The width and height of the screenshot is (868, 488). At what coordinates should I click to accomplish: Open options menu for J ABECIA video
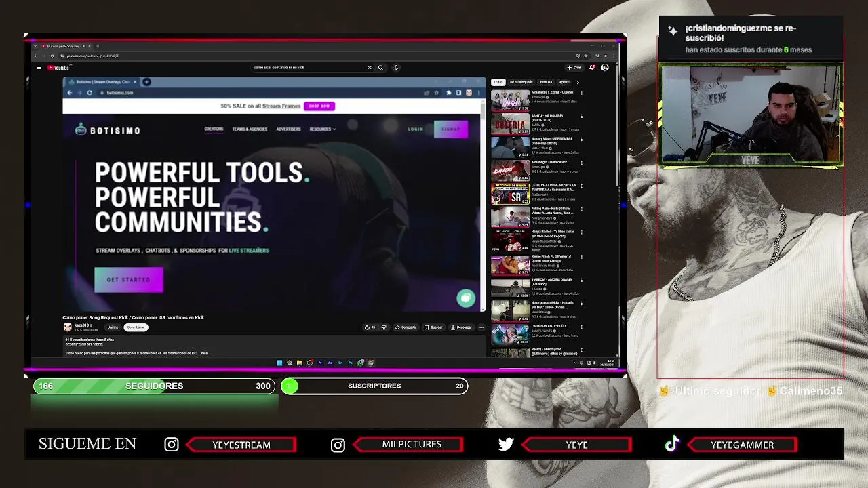pos(582,280)
